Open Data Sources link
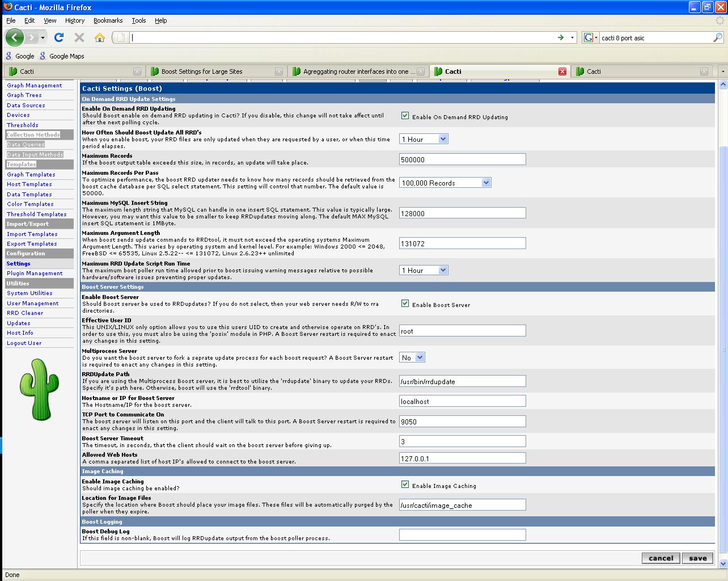This screenshot has height=581, width=728. [26, 105]
